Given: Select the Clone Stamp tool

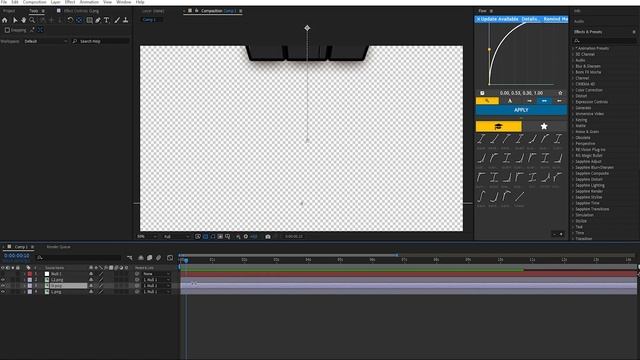Looking at the screenshot, I should [126, 20].
